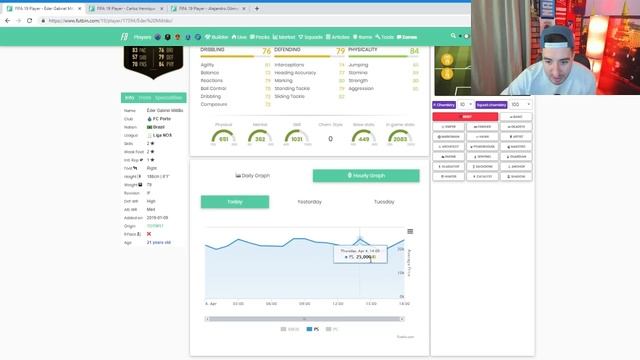The height and width of the screenshot is (360, 640).
Task: Toggle the PS series in chart legend
Action: point(313,329)
